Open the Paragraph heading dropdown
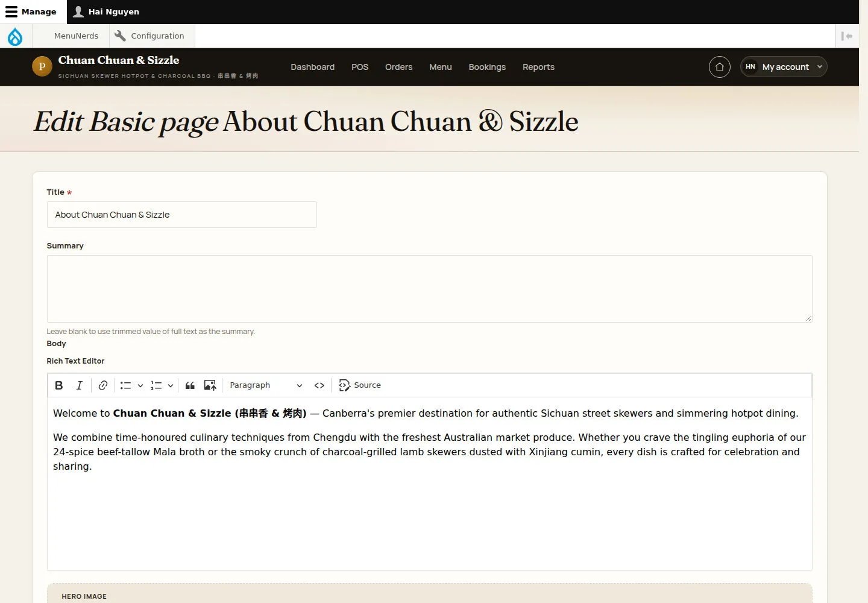The width and height of the screenshot is (868, 603). click(265, 385)
